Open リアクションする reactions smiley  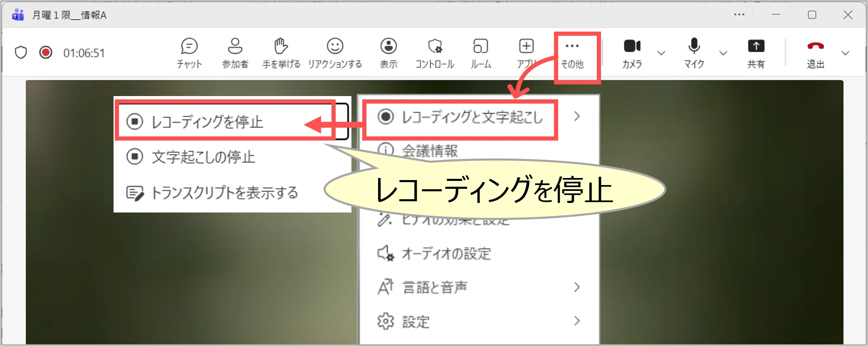coord(335,53)
